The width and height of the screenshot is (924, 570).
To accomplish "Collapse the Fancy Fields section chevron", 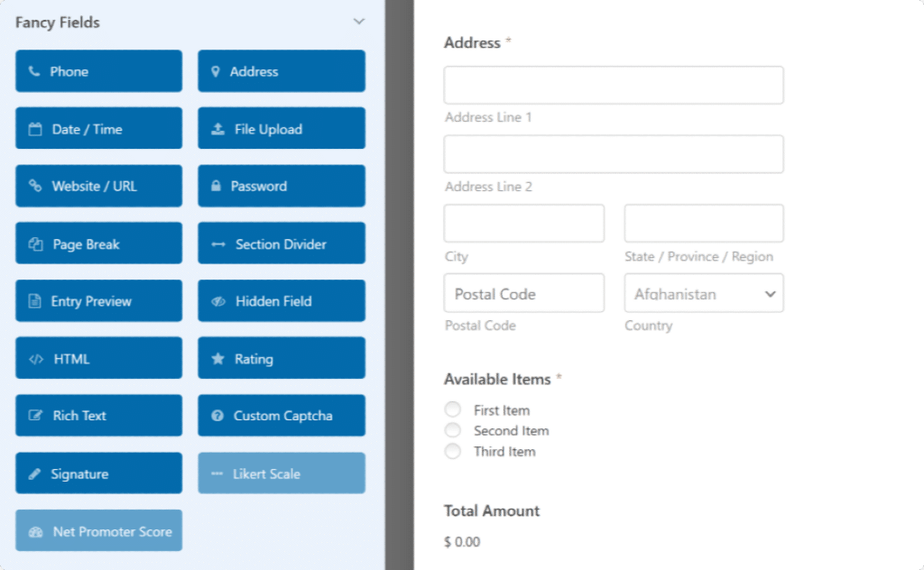I will tap(358, 22).
